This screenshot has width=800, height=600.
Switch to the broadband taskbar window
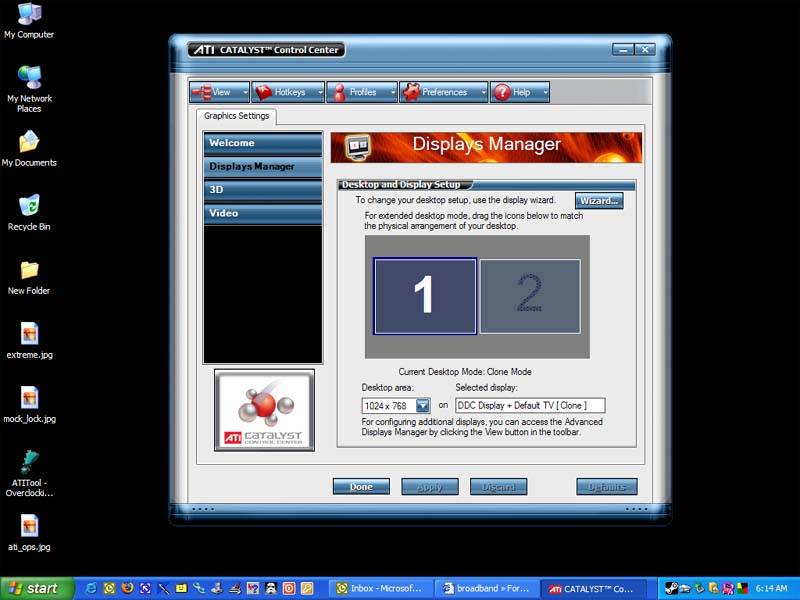(x=486, y=589)
